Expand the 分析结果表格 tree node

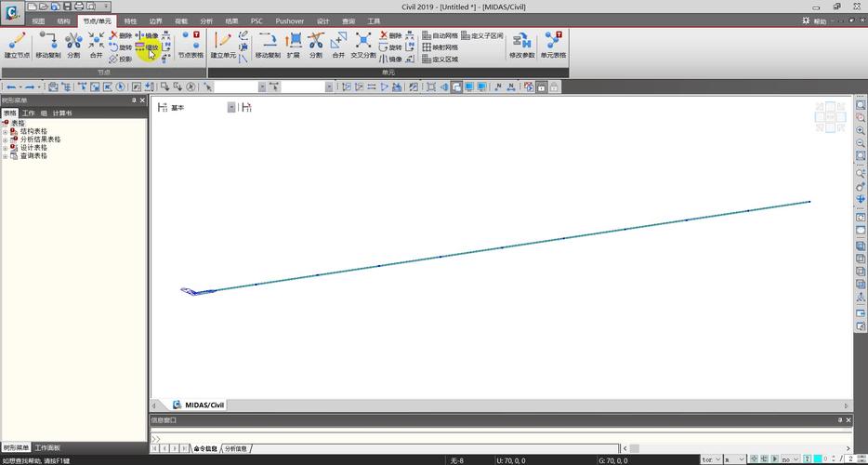(5, 139)
